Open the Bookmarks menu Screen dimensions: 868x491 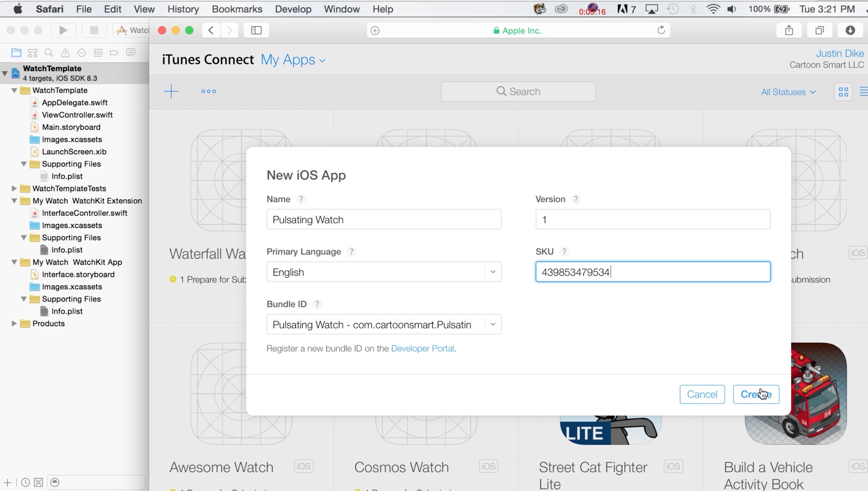(237, 9)
